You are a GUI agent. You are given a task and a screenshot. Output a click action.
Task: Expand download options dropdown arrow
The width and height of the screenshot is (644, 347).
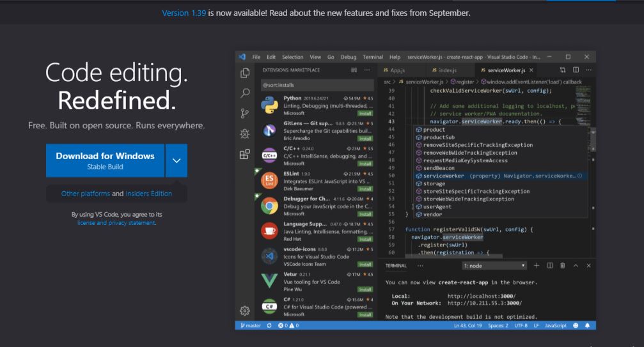click(177, 161)
